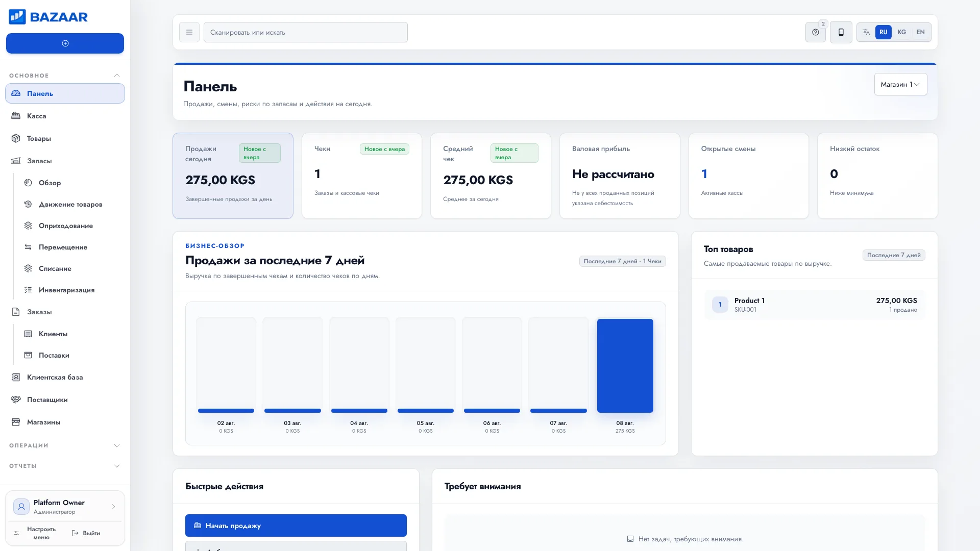
Task: Click Выйти logout link
Action: pos(86,533)
